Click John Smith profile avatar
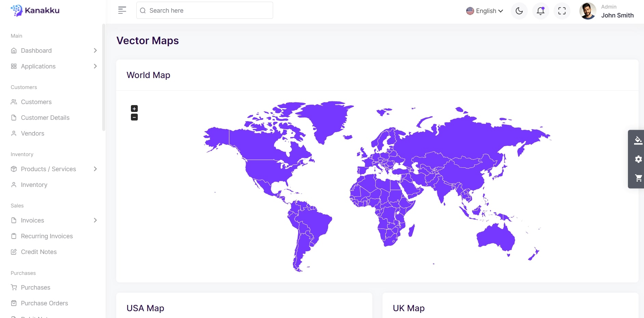 pyautogui.click(x=588, y=11)
